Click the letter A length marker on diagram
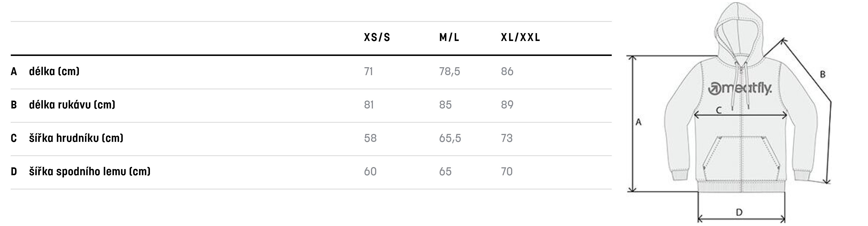Image resolution: width=868 pixels, height=226 pixels. 638,122
